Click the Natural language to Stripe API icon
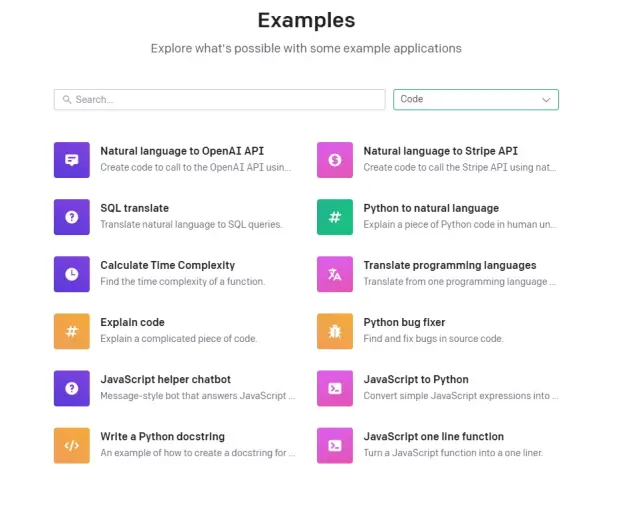 pyautogui.click(x=335, y=160)
